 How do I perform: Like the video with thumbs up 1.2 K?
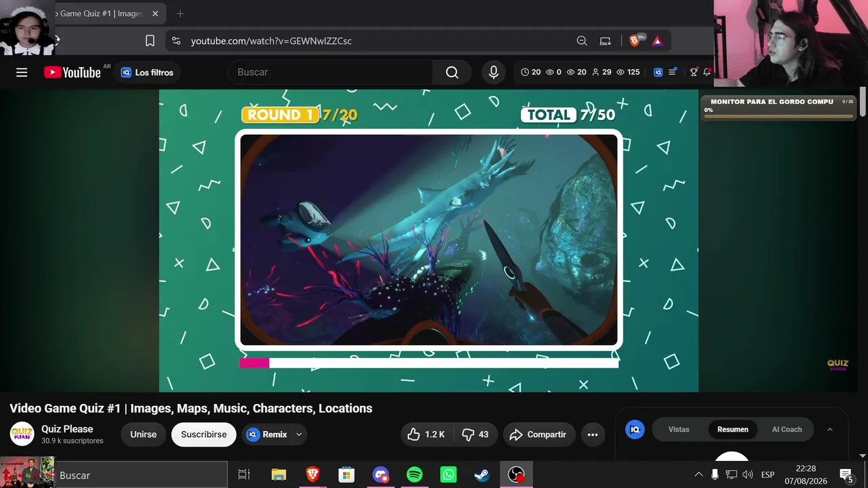tap(427, 434)
